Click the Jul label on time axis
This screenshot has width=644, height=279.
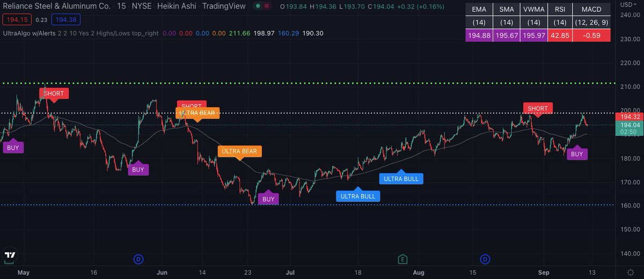tap(290, 272)
